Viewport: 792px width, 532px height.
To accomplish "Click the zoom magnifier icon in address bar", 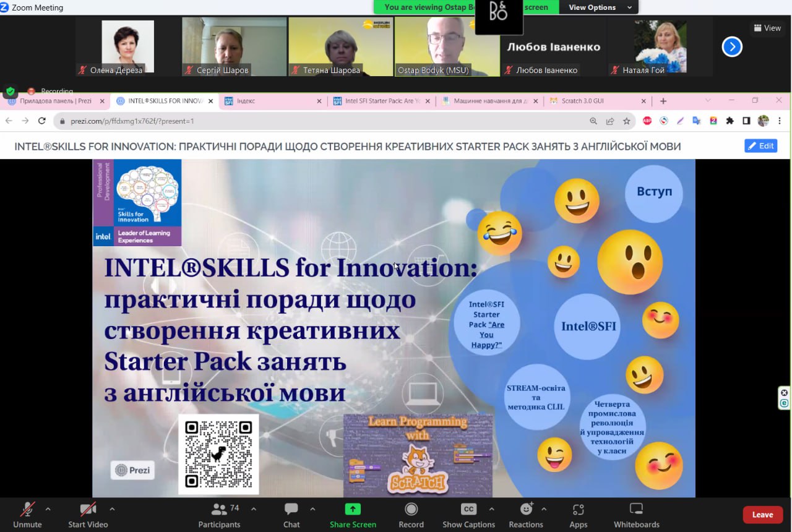I will click(593, 121).
